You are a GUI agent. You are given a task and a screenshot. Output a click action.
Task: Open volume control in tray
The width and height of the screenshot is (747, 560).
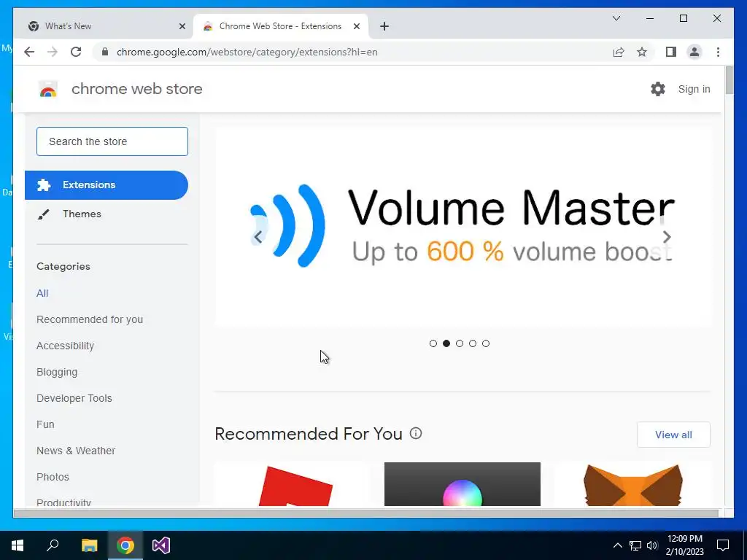[x=652, y=545]
